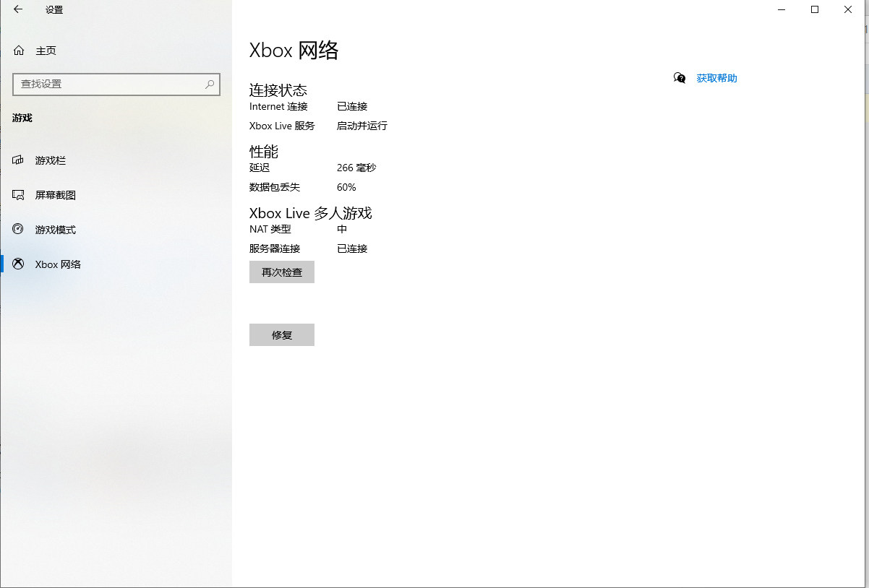
Task: Close the Settings window
Action: 848,9
